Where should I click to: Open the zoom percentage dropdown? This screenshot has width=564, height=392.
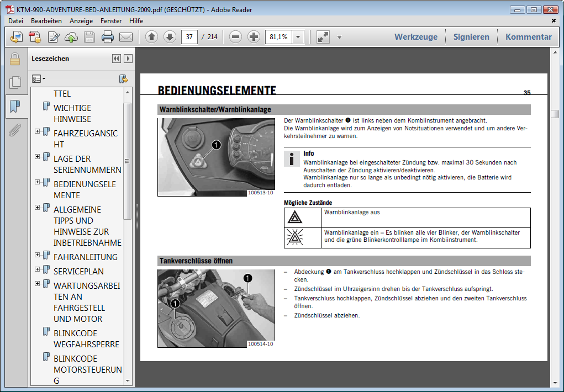[x=298, y=37]
